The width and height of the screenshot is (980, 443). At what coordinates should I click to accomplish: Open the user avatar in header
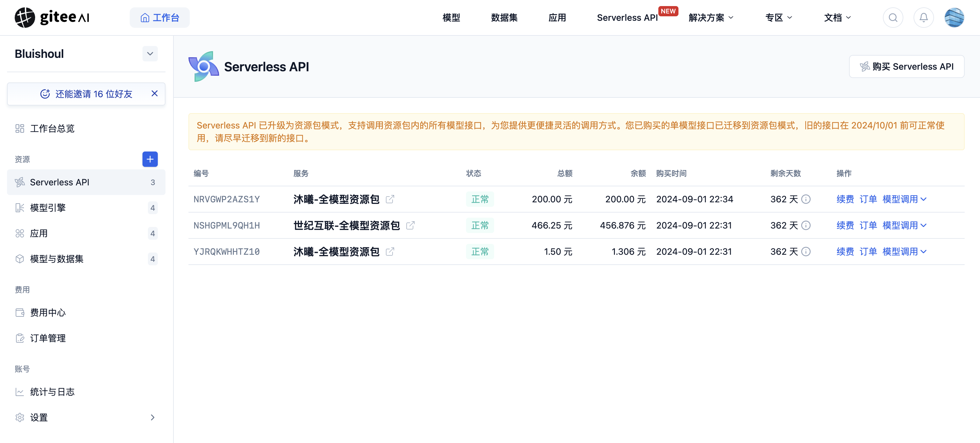tap(954, 18)
